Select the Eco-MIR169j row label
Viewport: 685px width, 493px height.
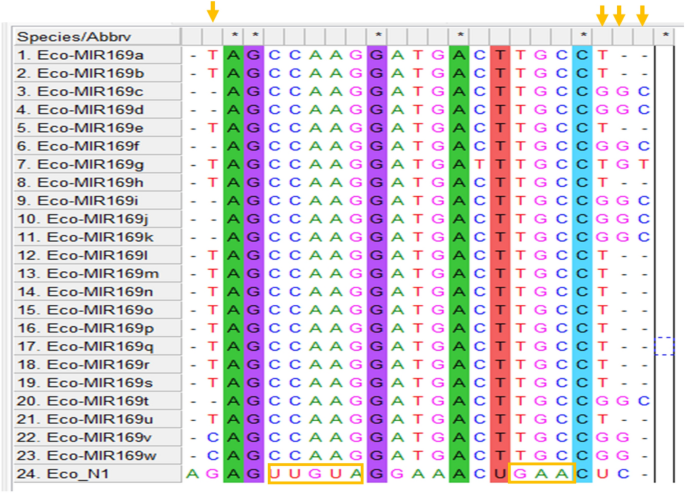(x=97, y=218)
